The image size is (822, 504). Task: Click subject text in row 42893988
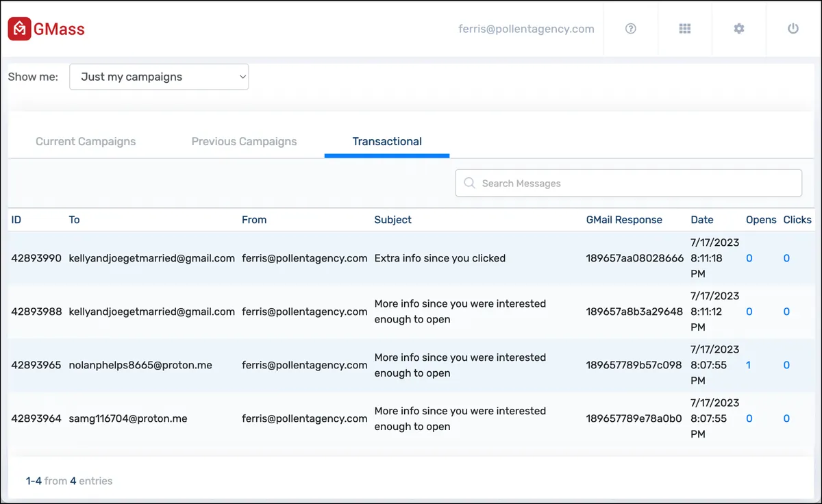click(x=460, y=312)
